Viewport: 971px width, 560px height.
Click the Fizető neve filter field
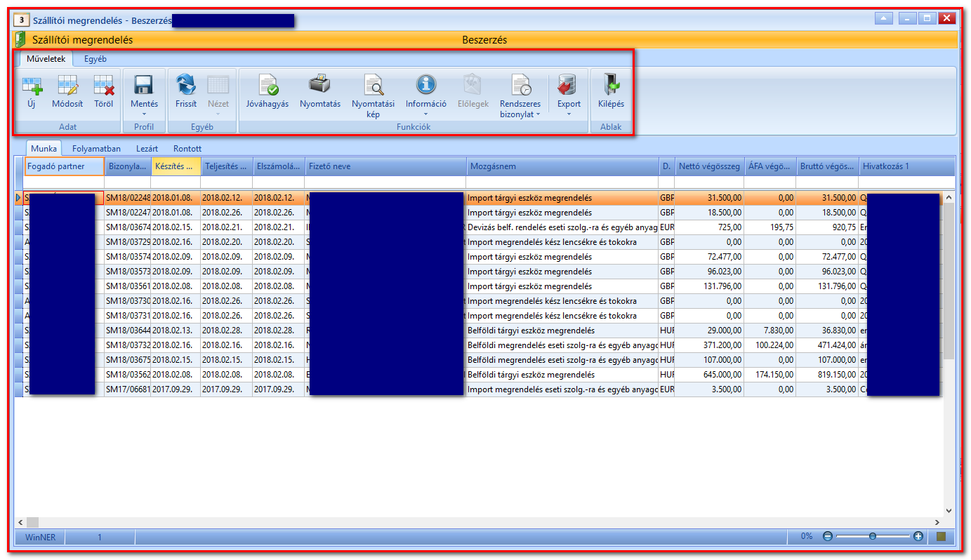385,182
